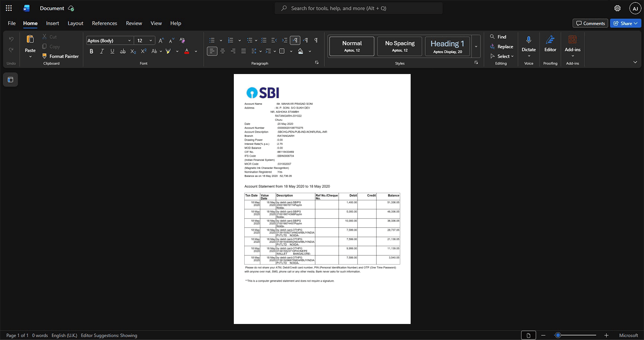The width and height of the screenshot is (644, 340).
Task: Open the Editor proofing tool
Action: pos(550,43)
